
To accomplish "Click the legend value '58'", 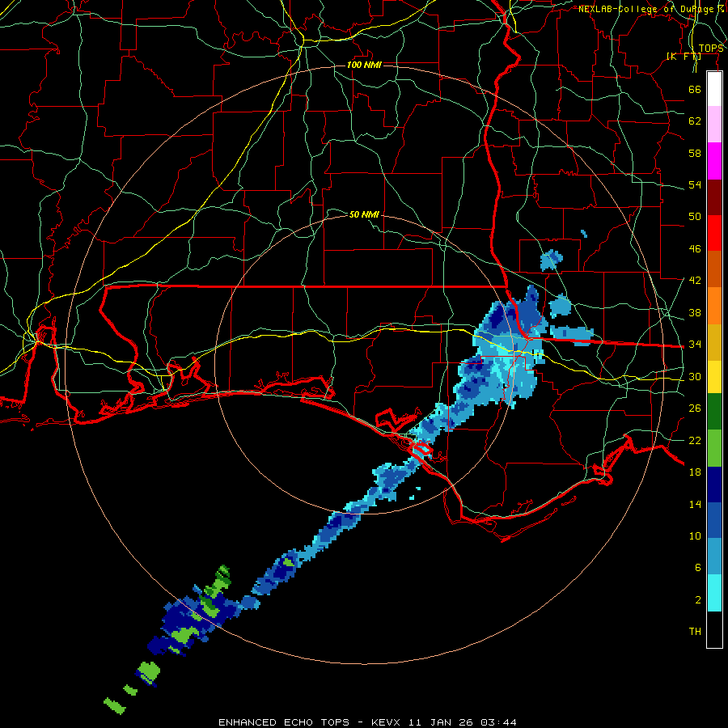I will coord(695,153).
